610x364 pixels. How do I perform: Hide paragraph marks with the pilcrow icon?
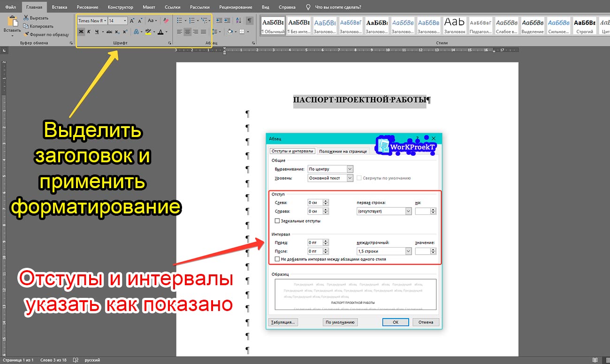point(249,21)
